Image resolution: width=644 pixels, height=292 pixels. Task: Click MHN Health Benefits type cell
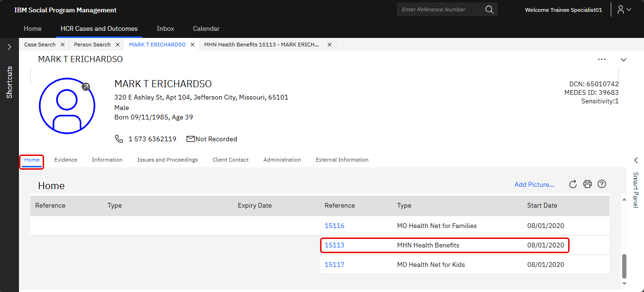[x=428, y=245]
